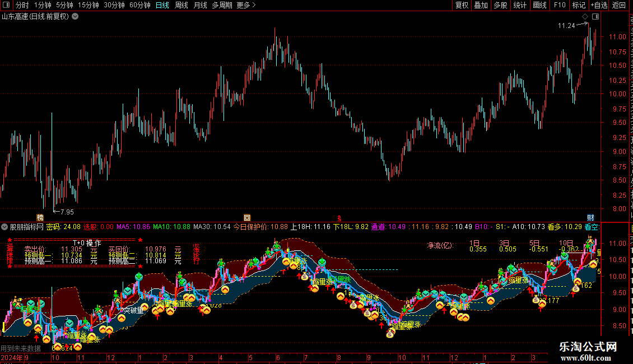This screenshot has width=633, height=364.
Task: Click the 回 buyback event marker
Action: [x=247, y=217]
